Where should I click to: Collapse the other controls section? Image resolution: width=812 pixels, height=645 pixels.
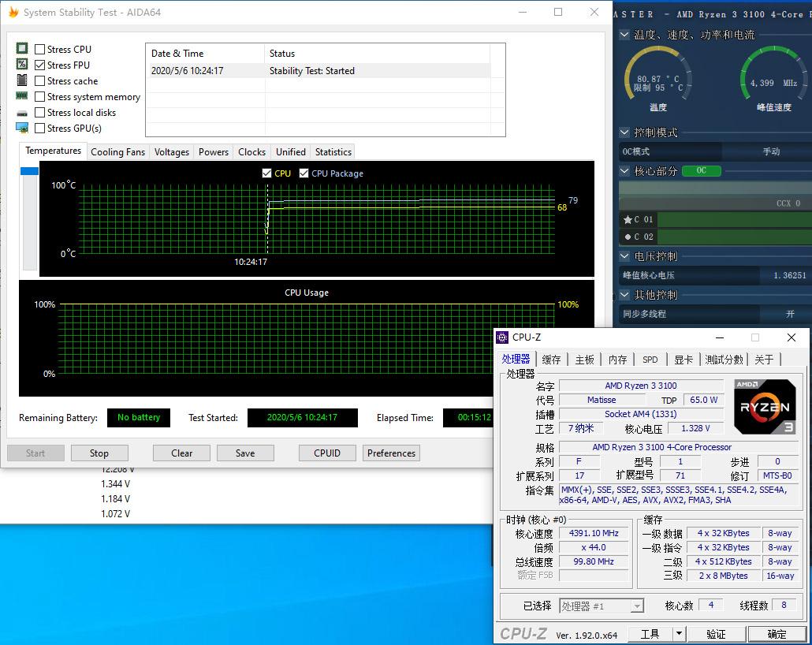[624, 295]
